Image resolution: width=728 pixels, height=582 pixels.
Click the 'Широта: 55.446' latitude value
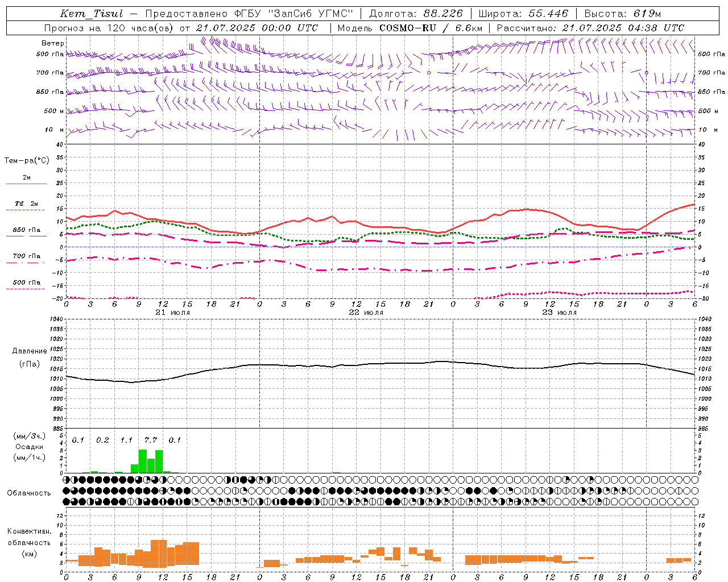(x=523, y=14)
